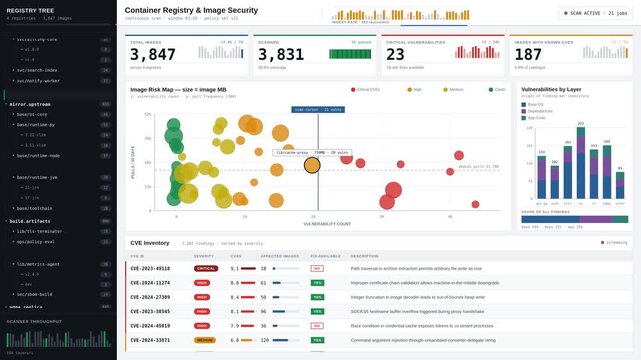Click the path traversal description text
Image resolution: width=641 pixels, height=360 pixels.
click(416, 268)
